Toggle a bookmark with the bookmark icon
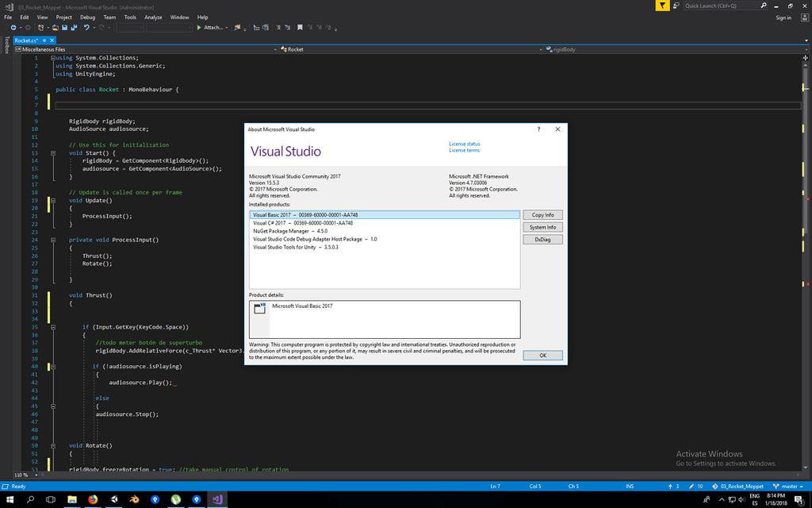 tap(299, 29)
